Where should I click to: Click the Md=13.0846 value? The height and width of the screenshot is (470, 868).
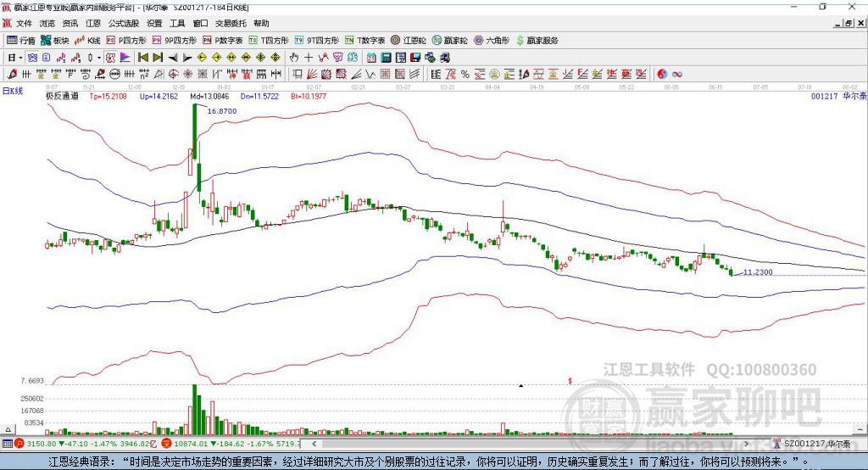click(209, 97)
